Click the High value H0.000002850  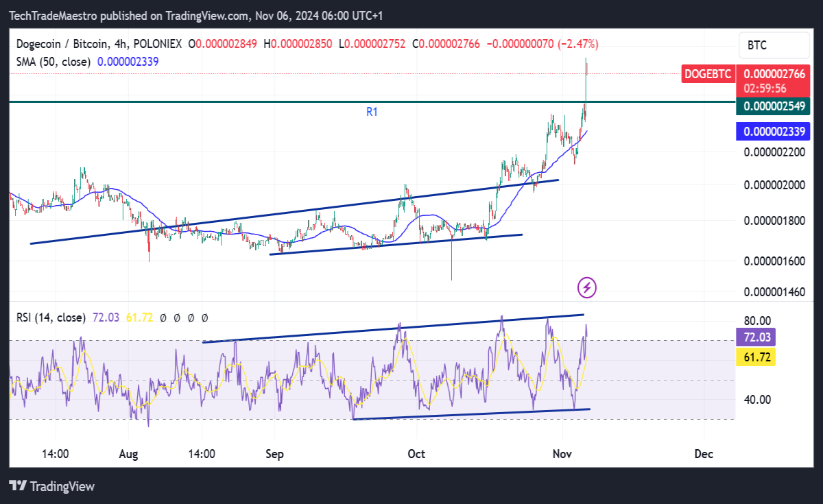[x=298, y=44]
